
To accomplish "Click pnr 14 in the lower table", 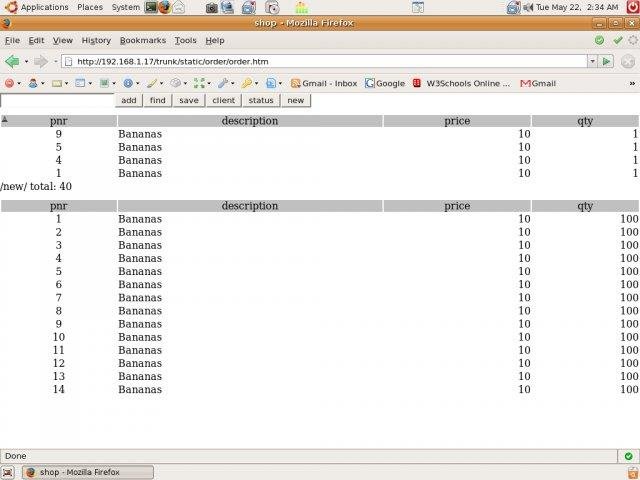I will 58,389.
